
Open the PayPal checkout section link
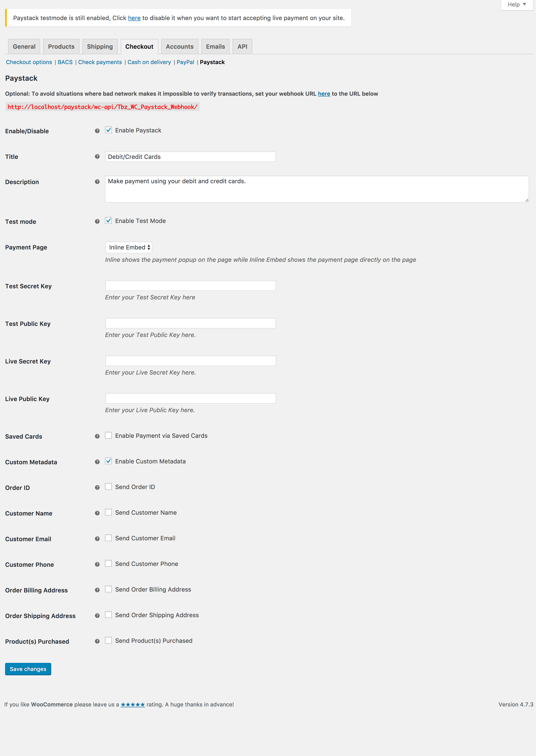pyautogui.click(x=185, y=62)
